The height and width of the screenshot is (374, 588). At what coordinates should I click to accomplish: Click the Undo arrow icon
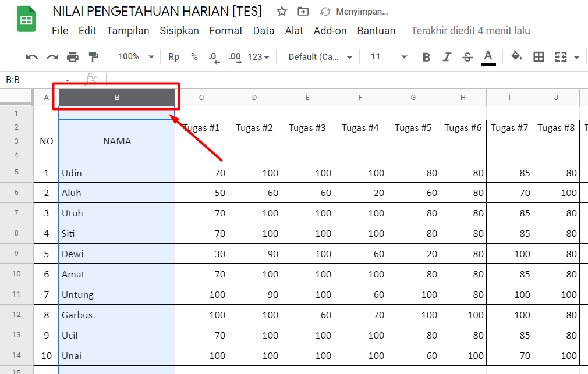[x=32, y=57]
